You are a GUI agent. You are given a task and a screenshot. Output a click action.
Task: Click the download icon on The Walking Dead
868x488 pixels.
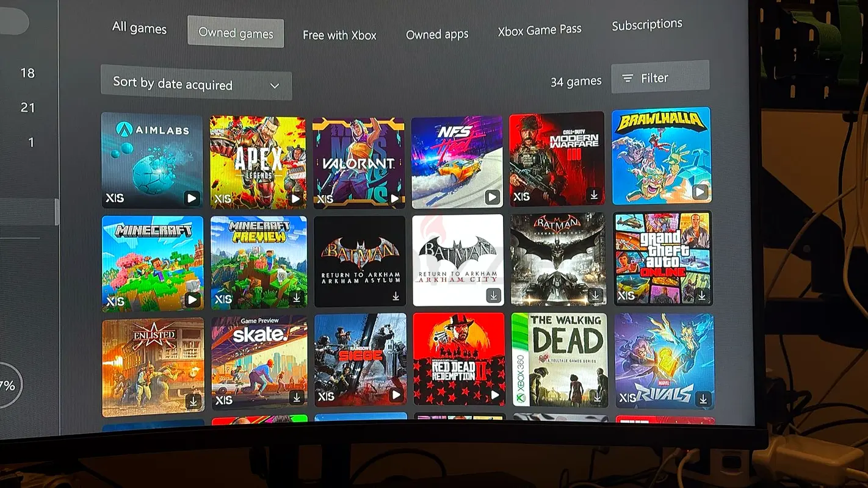pyautogui.click(x=597, y=397)
